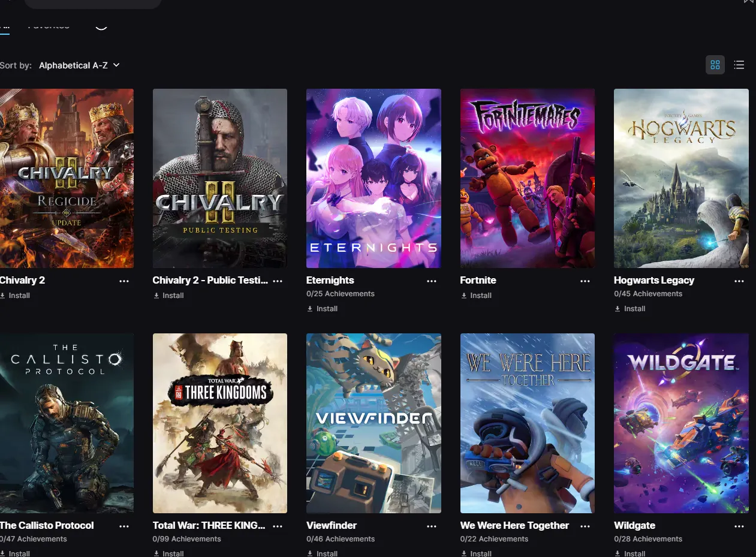756x557 pixels.
Task: Open three-dot menu for Eternights
Action: click(432, 281)
